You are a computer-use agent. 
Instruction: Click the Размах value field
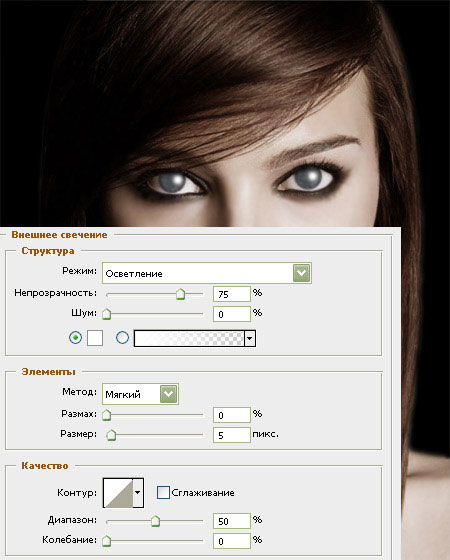[232, 415]
